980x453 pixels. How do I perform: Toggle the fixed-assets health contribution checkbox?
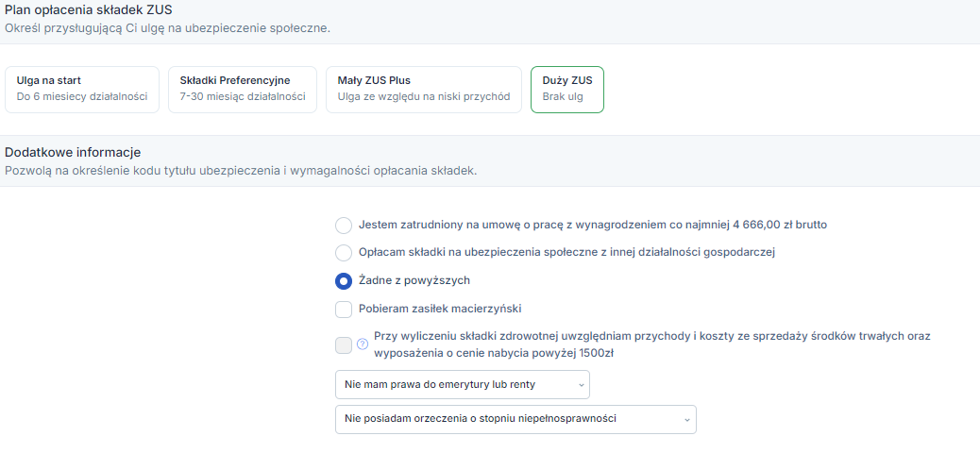tap(344, 344)
